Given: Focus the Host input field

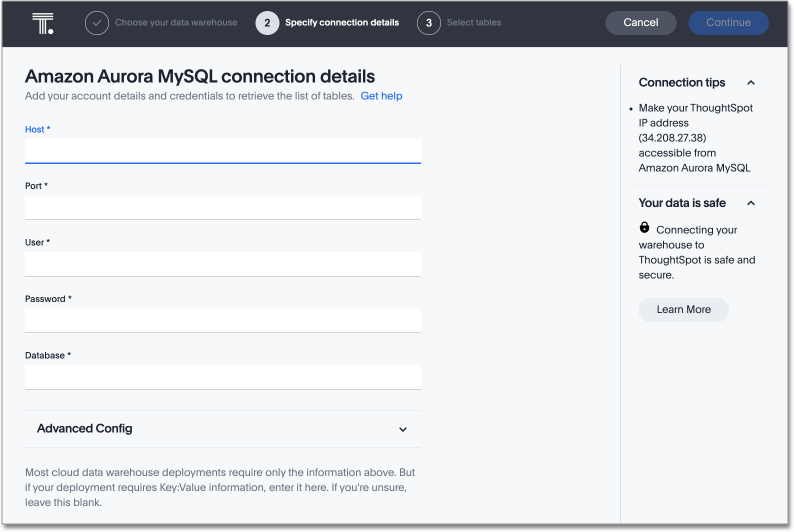Looking at the screenshot, I should point(223,151).
